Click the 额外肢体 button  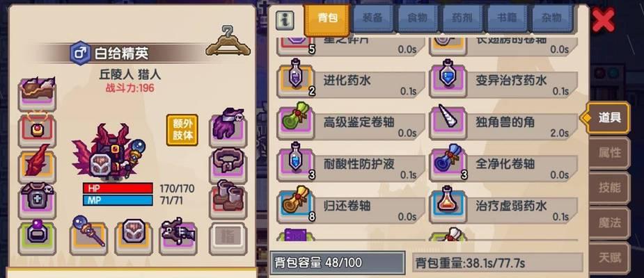(x=182, y=129)
